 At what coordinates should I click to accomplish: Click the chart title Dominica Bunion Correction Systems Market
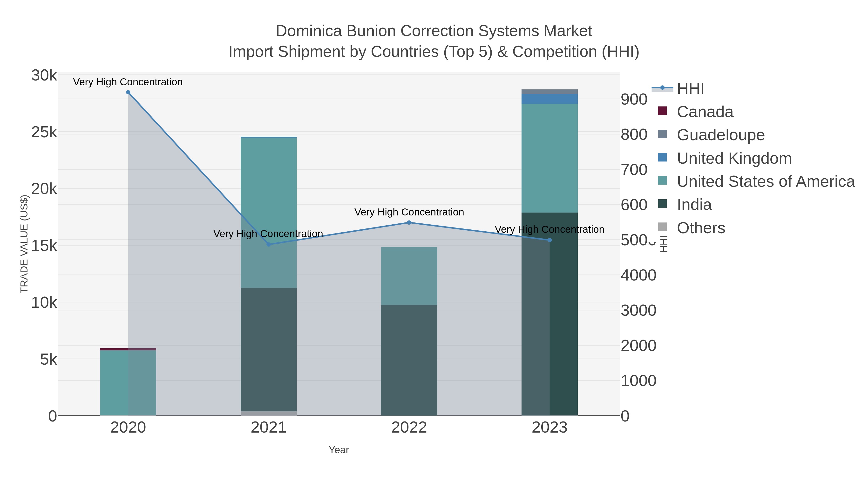434,31
